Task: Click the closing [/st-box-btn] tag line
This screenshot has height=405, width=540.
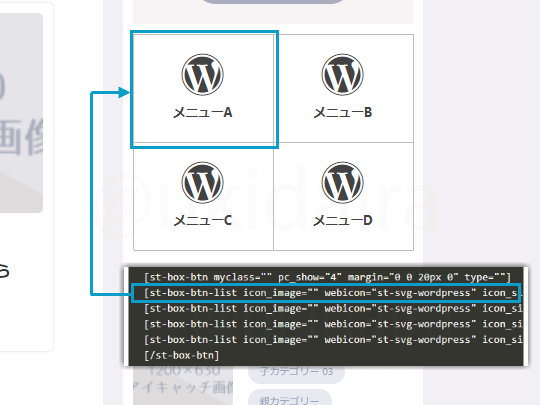Action: click(x=181, y=355)
